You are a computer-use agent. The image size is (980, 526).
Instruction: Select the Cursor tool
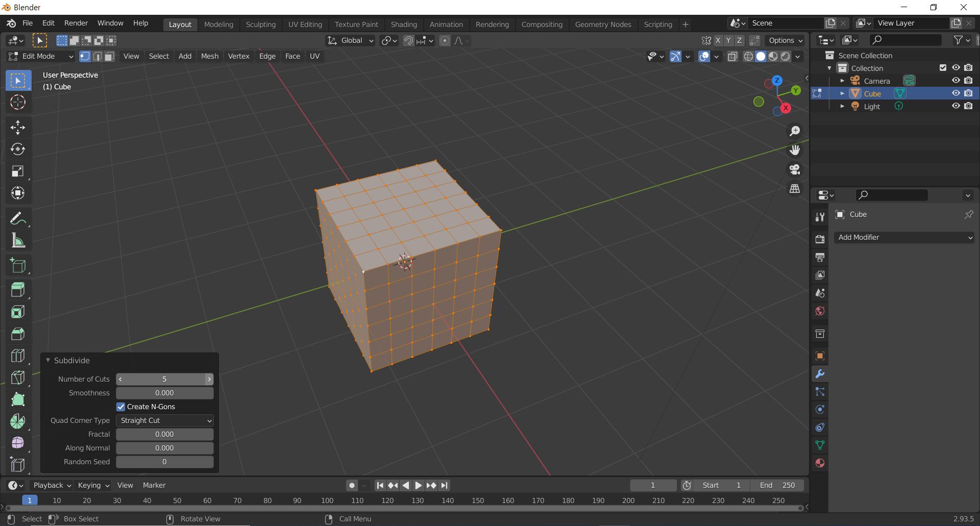[x=18, y=103]
